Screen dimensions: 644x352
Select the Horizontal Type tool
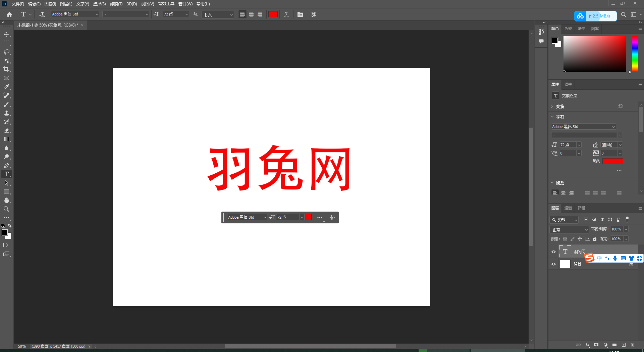pos(6,174)
